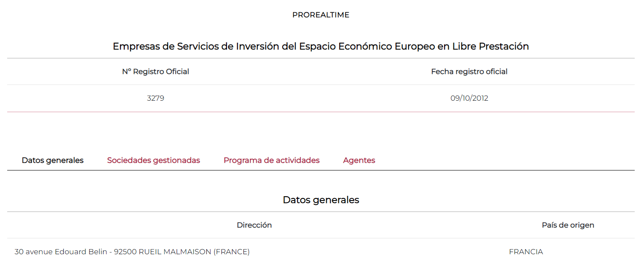Click the 'País de origen' column header
The width and height of the screenshot is (644, 261).
[568, 225]
